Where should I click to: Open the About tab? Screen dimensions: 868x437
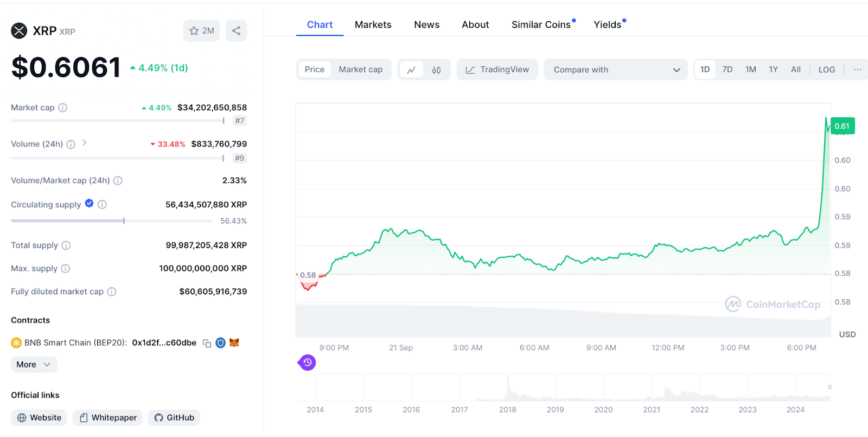475,24
